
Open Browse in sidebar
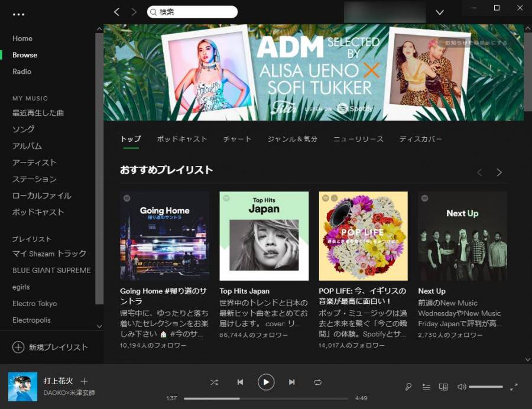tap(25, 55)
